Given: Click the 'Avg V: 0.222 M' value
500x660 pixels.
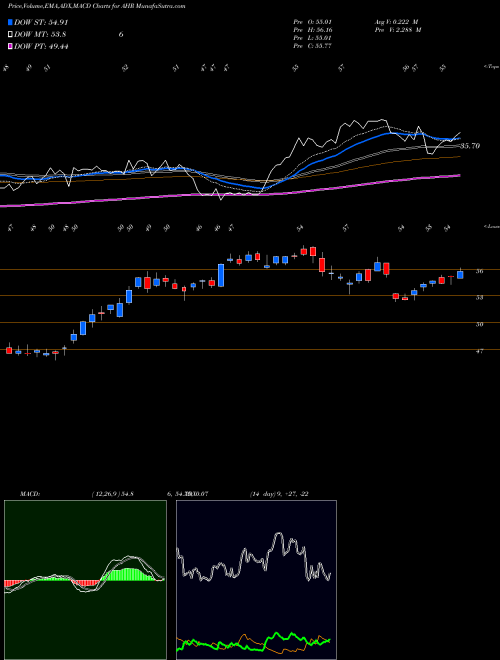Looking at the screenshot, I should (x=397, y=21).
